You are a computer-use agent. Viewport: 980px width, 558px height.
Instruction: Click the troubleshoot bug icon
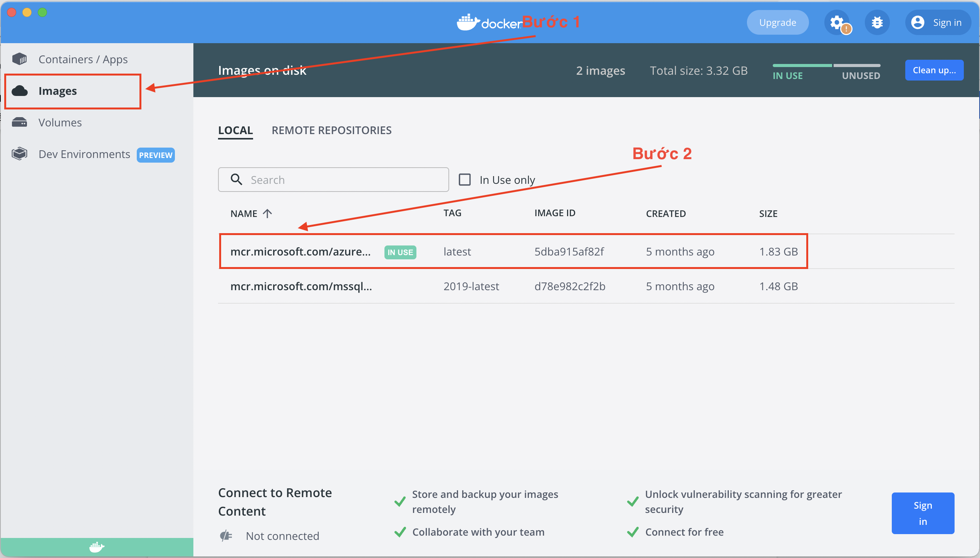pos(877,22)
